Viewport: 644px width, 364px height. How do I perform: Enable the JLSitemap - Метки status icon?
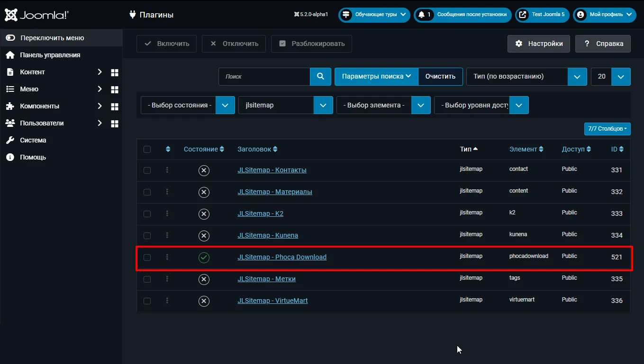pos(204,279)
